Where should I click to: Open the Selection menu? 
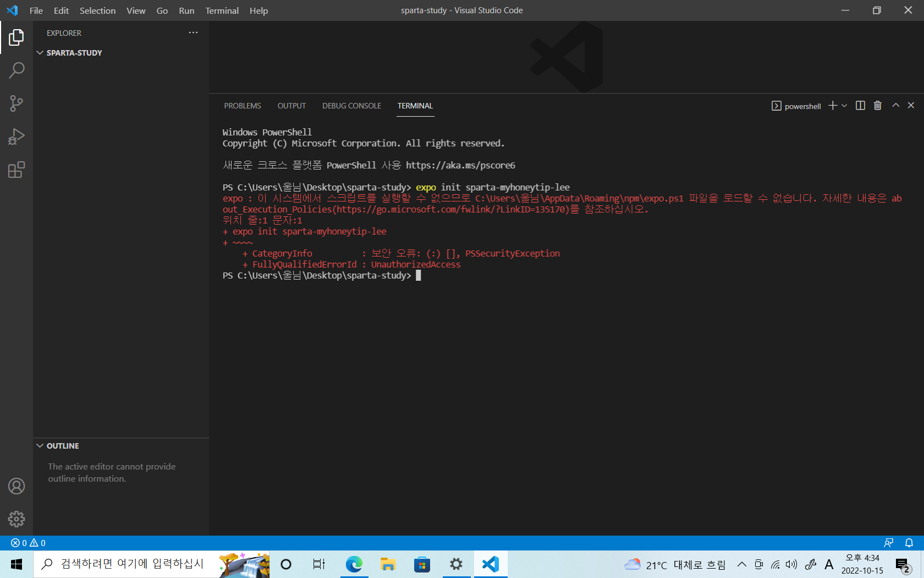pos(97,10)
